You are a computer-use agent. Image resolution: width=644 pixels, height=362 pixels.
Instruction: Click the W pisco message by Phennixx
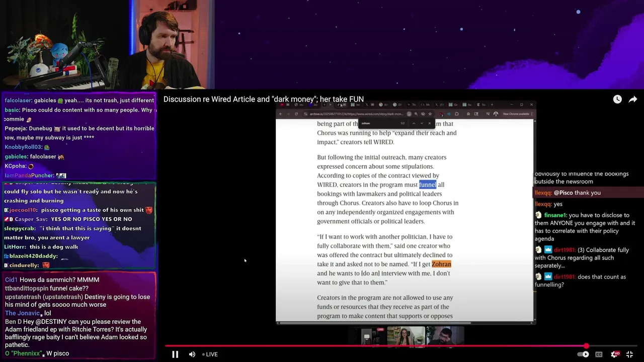click(x=37, y=353)
